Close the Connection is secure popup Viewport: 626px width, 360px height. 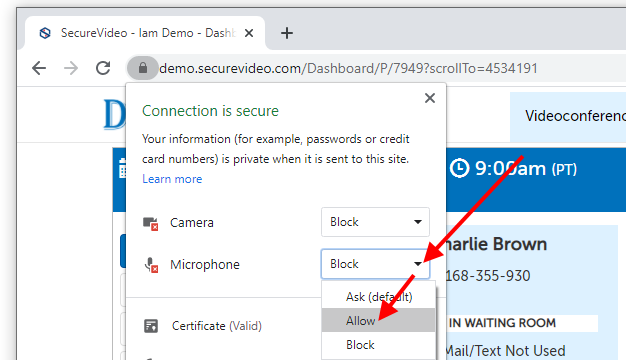430,98
